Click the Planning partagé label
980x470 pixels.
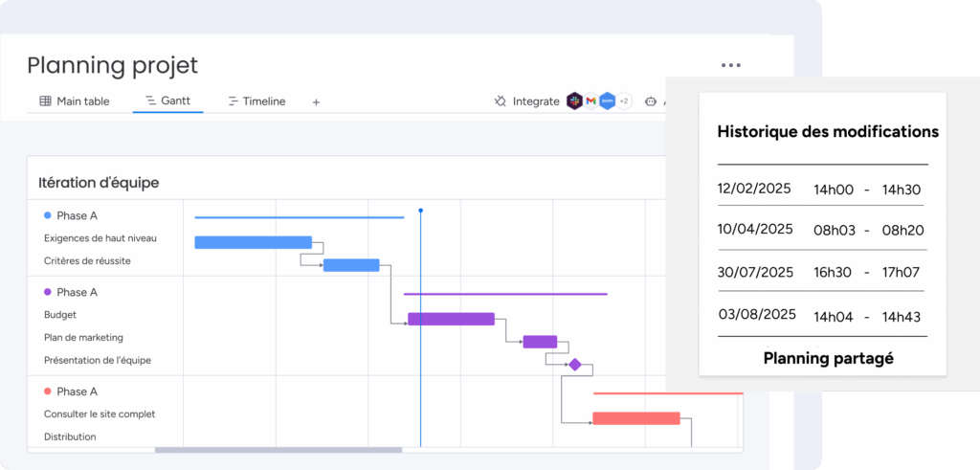(828, 359)
